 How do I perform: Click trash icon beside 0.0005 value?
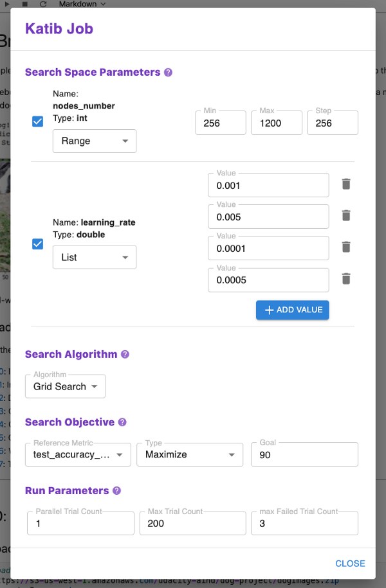(x=346, y=278)
